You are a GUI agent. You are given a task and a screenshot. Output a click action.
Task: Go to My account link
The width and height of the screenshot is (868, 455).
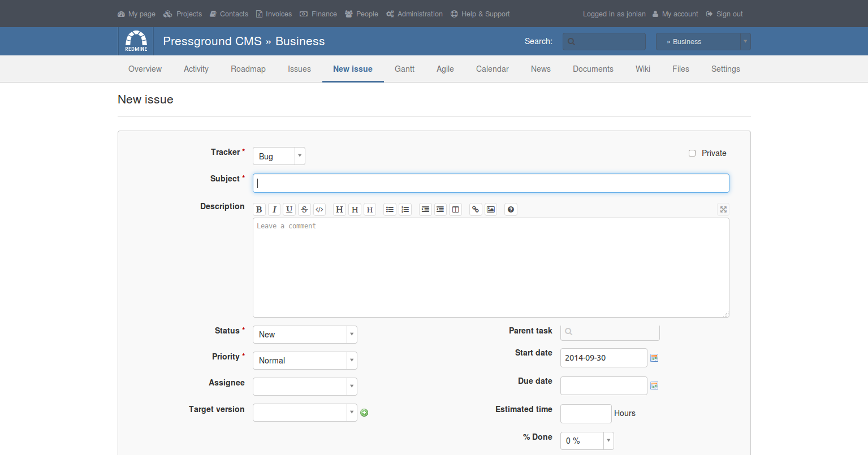click(680, 14)
